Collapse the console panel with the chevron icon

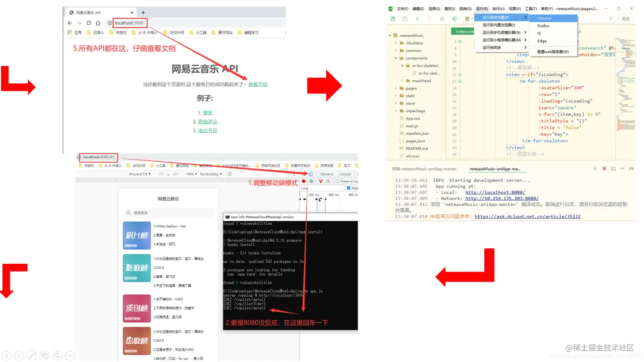click(622, 168)
